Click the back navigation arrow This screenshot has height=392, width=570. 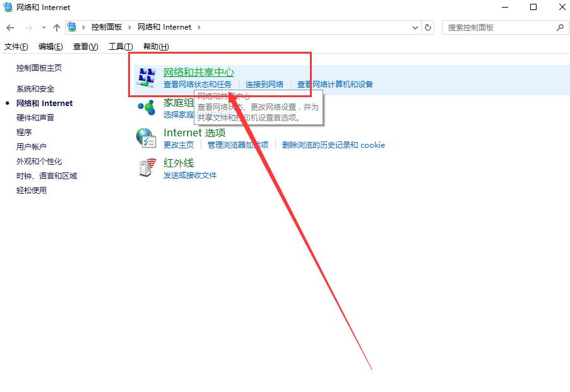[x=10, y=27]
